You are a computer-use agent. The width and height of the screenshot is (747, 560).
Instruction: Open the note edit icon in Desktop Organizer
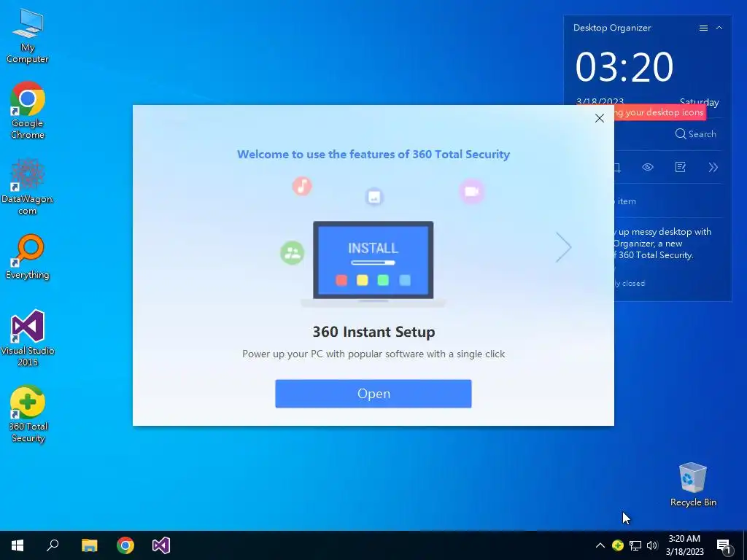click(681, 167)
